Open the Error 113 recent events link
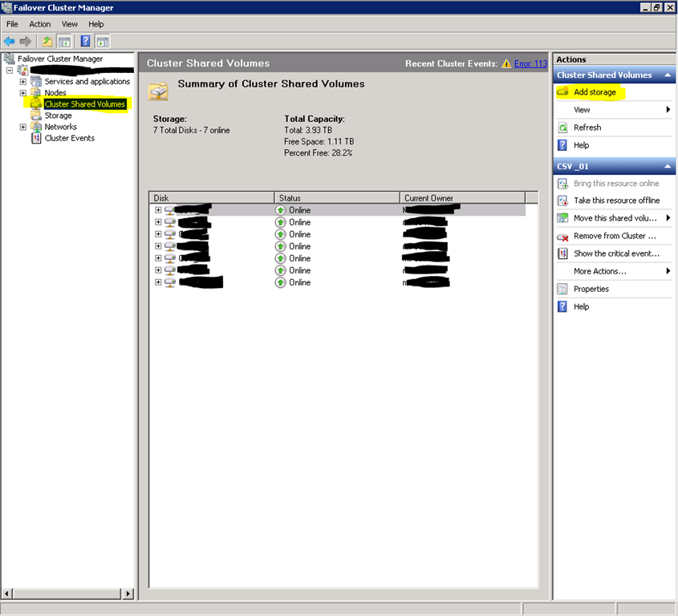This screenshot has height=616, width=678. pyautogui.click(x=530, y=63)
